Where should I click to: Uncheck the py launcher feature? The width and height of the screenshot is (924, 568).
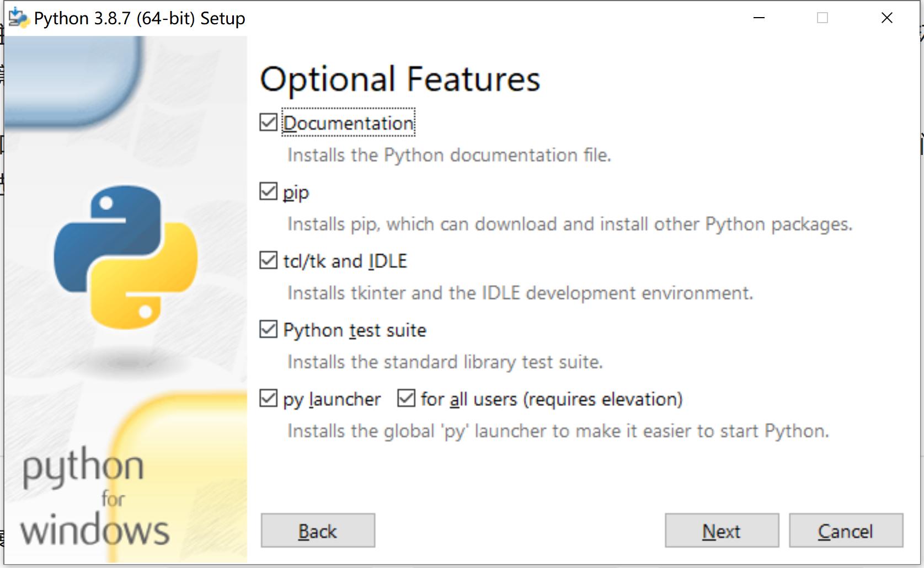pos(268,399)
